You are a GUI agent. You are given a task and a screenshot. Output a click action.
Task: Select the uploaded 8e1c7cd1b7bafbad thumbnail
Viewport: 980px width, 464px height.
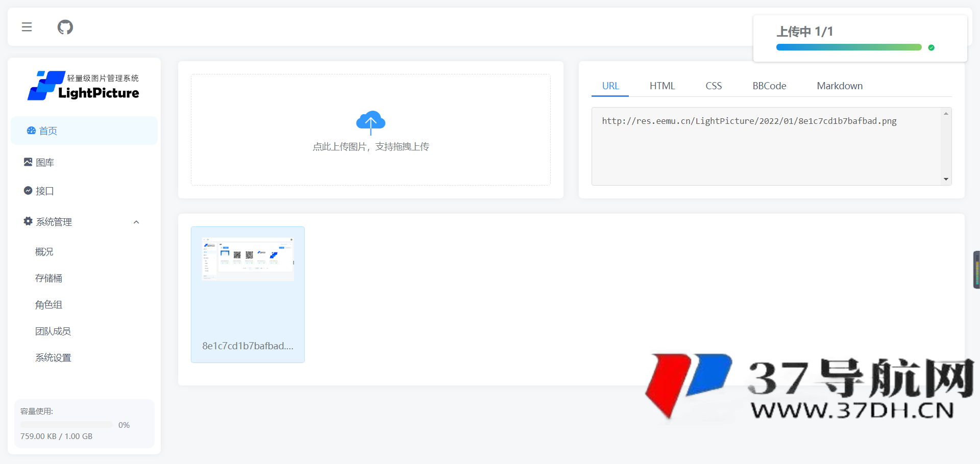click(248, 294)
